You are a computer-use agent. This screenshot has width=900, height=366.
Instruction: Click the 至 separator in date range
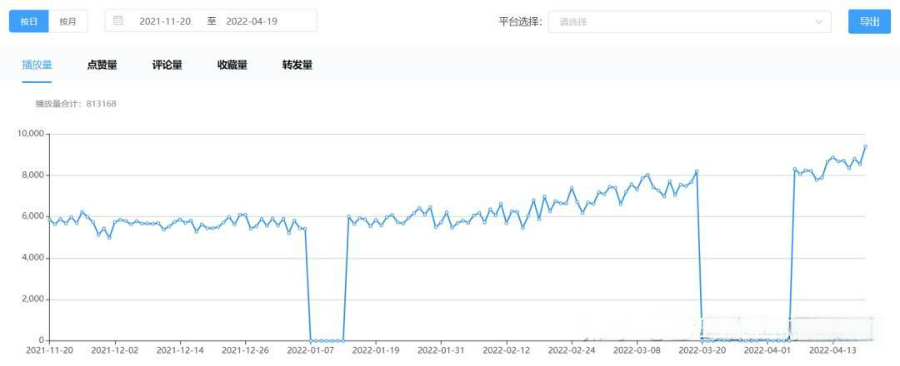pos(212,21)
